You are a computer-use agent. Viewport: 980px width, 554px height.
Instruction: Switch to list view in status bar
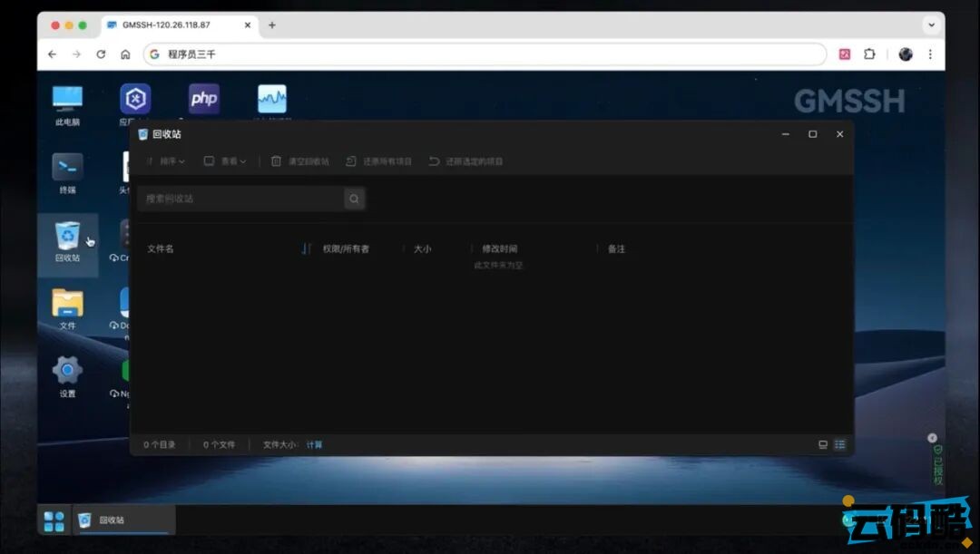(x=839, y=445)
